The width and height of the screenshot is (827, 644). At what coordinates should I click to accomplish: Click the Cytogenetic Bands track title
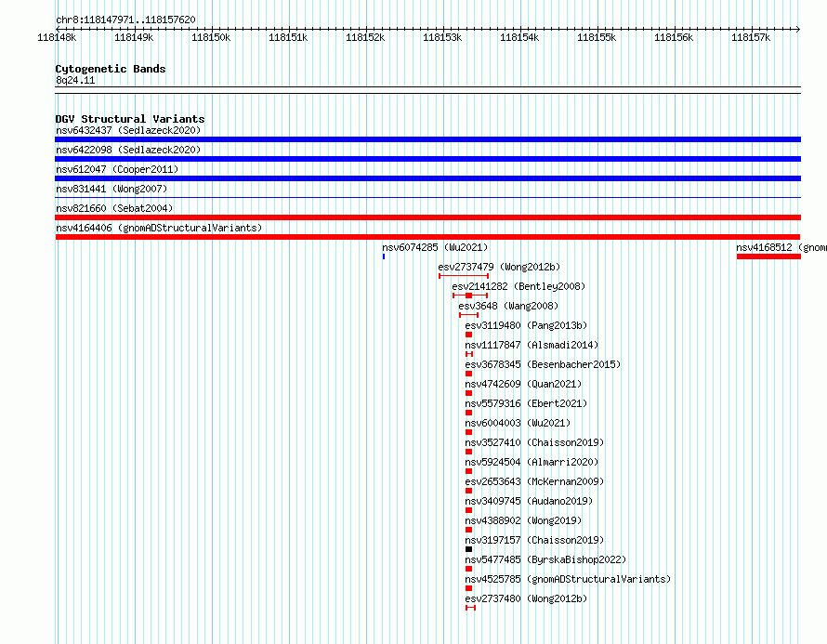(111, 69)
